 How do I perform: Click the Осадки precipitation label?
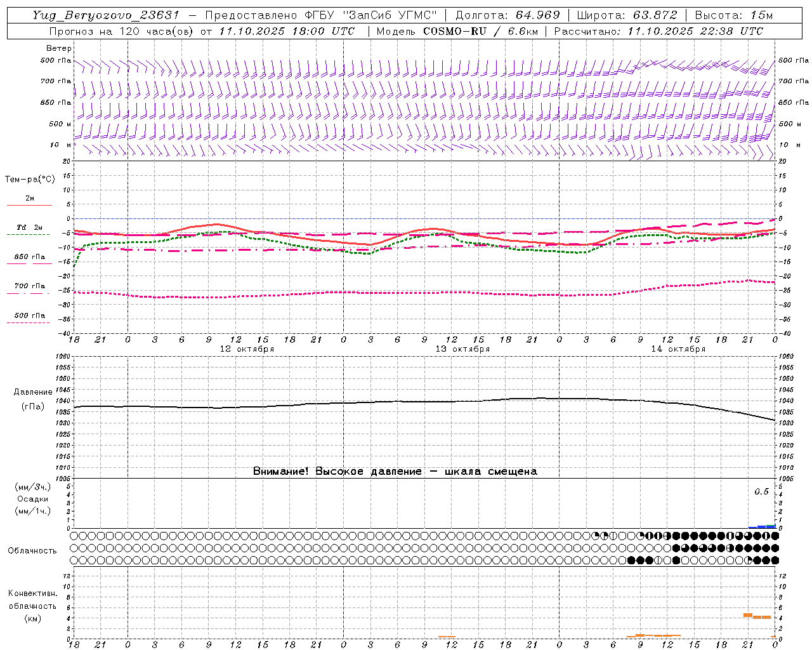(34, 499)
